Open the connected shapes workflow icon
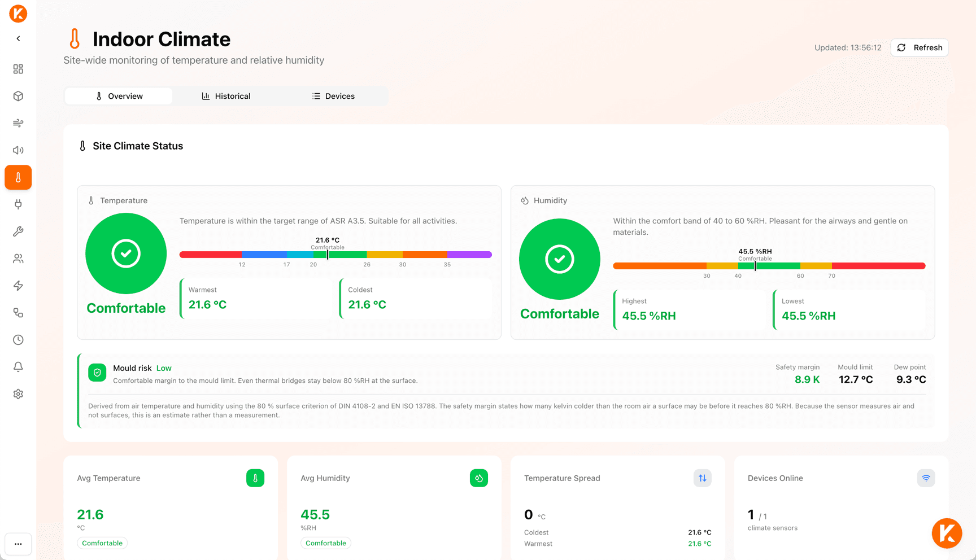The width and height of the screenshot is (976, 560). [x=18, y=313]
